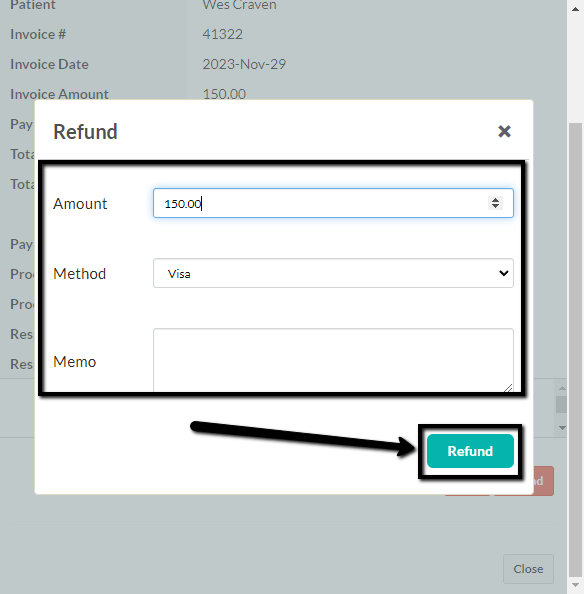The height and width of the screenshot is (594, 584).
Task: Click the page scrollbar up arrow
Action: (x=575, y=9)
